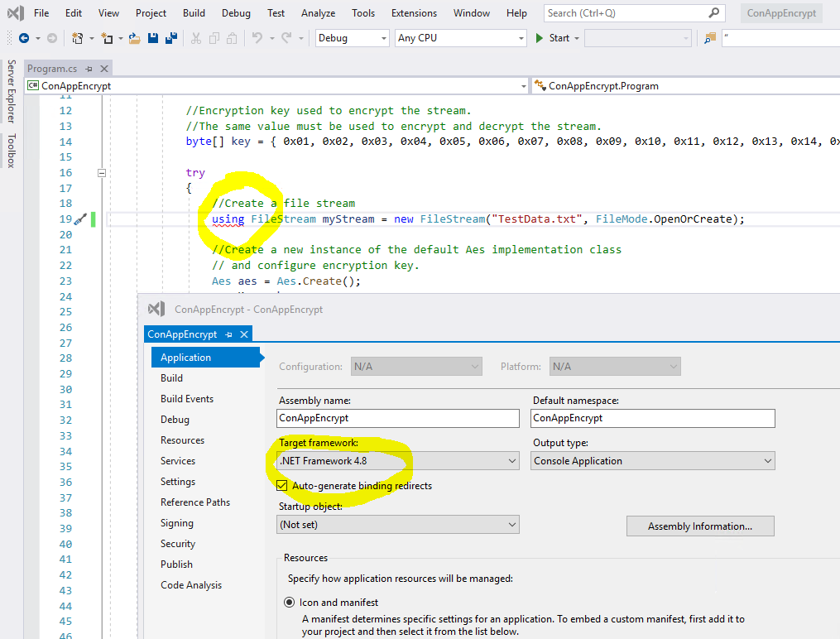Select the Icon and manifest radio button

(290, 602)
